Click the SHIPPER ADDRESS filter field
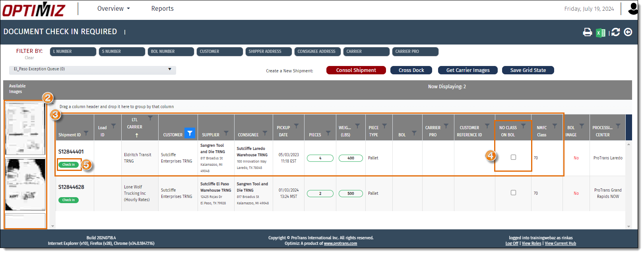The height and width of the screenshot is (254, 644). [269, 52]
